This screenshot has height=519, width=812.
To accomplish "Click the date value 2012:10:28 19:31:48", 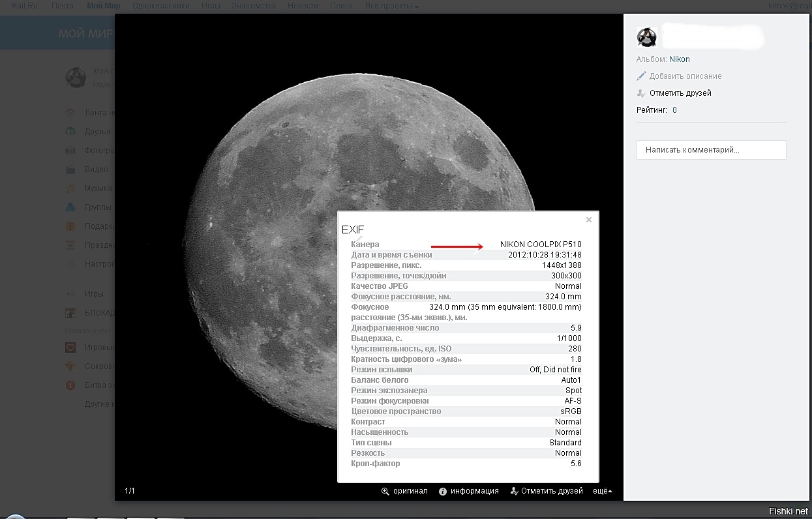I will [545, 255].
